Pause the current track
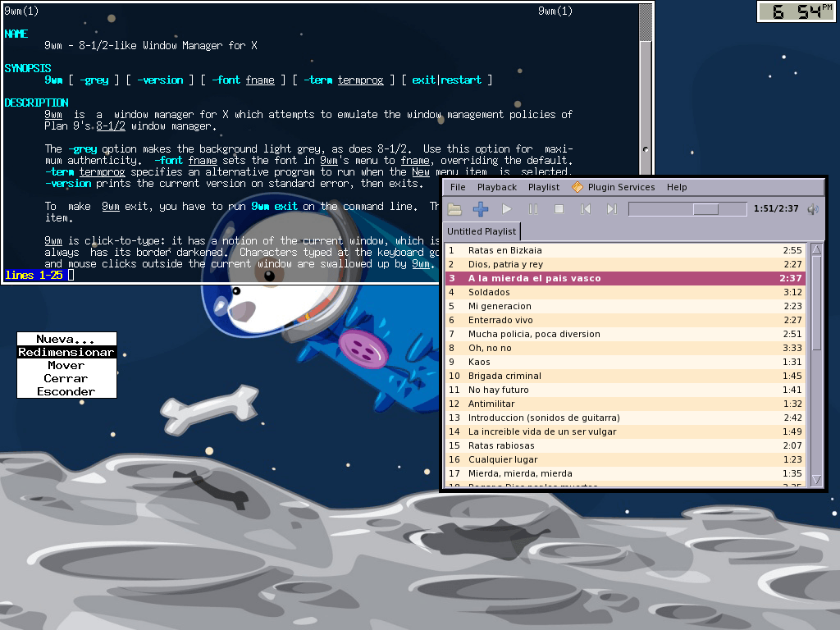The image size is (840, 630). [533, 210]
